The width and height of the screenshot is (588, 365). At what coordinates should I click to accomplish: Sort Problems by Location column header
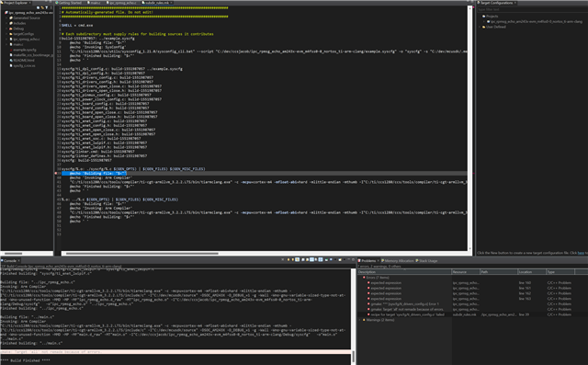tap(532, 271)
